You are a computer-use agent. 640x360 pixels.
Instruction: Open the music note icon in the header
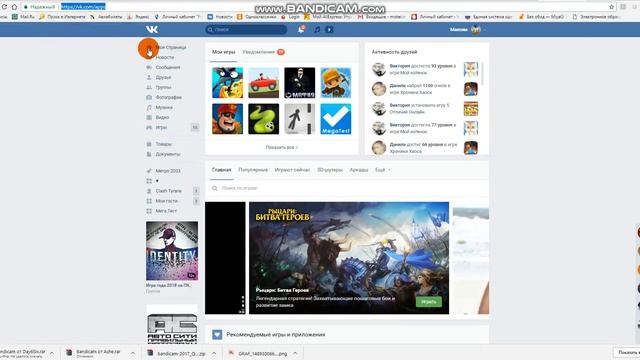(x=317, y=29)
